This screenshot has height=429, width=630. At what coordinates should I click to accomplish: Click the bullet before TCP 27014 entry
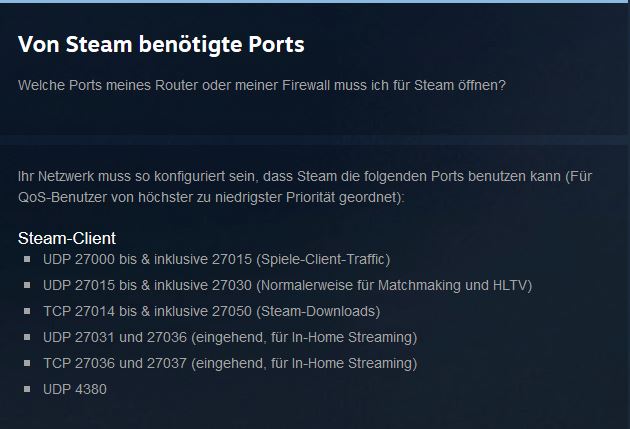click(x=27, y=311)
